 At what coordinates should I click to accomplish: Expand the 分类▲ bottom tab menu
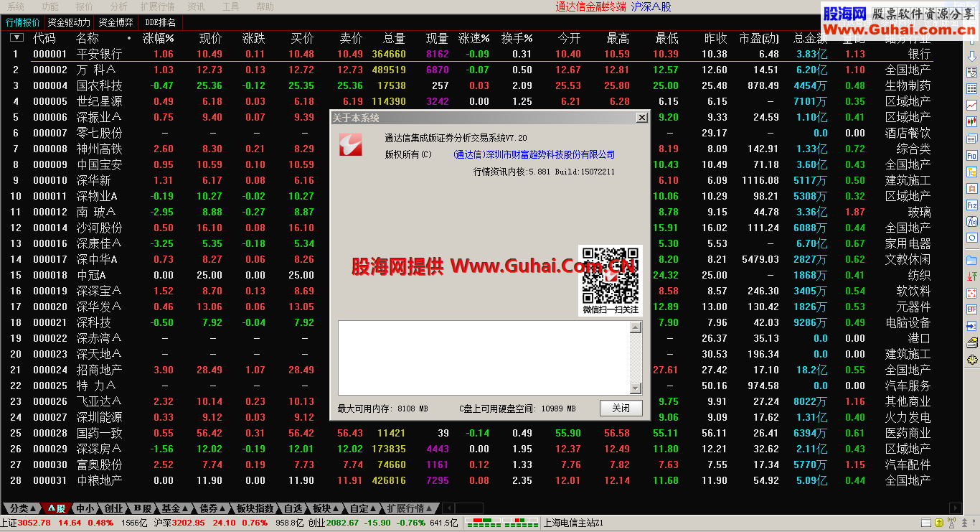pyautogui.click(x=23, y=508)
